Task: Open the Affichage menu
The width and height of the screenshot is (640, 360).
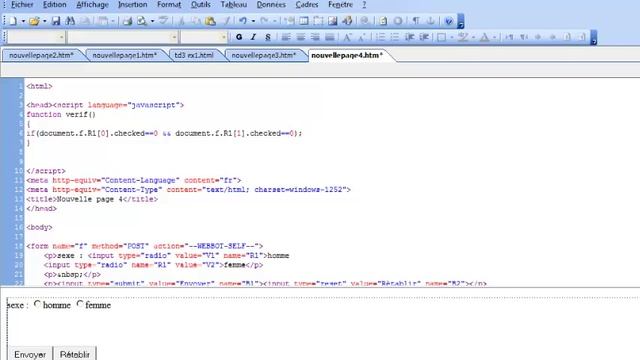Action: (x=92, y=4)
